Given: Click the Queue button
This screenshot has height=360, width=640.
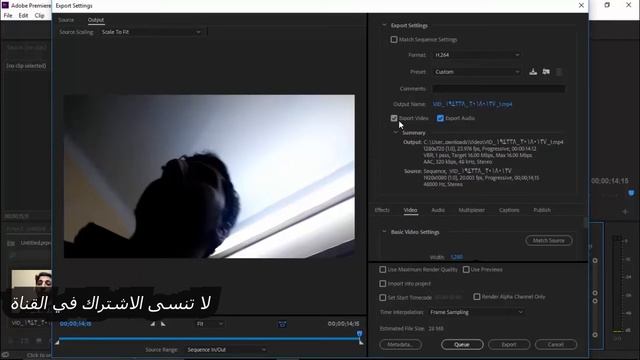Looking at the screenshot, I should [x=462, y=344].
